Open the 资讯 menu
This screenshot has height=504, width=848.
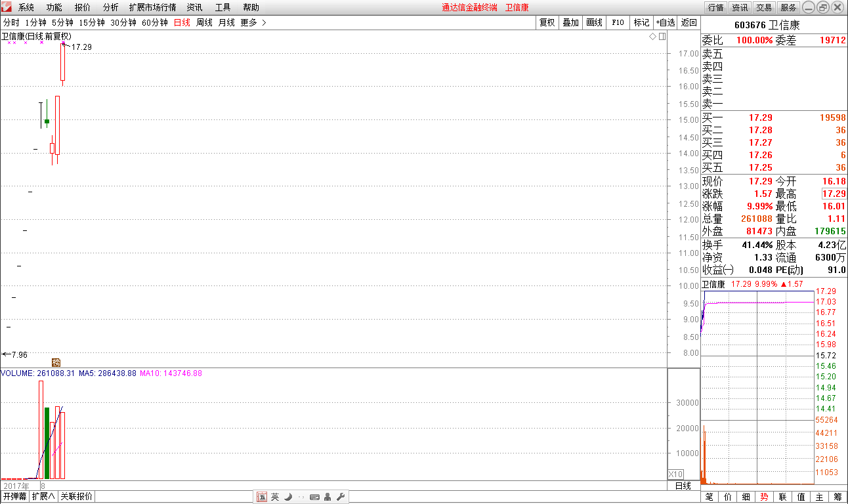tap(194, 8)
